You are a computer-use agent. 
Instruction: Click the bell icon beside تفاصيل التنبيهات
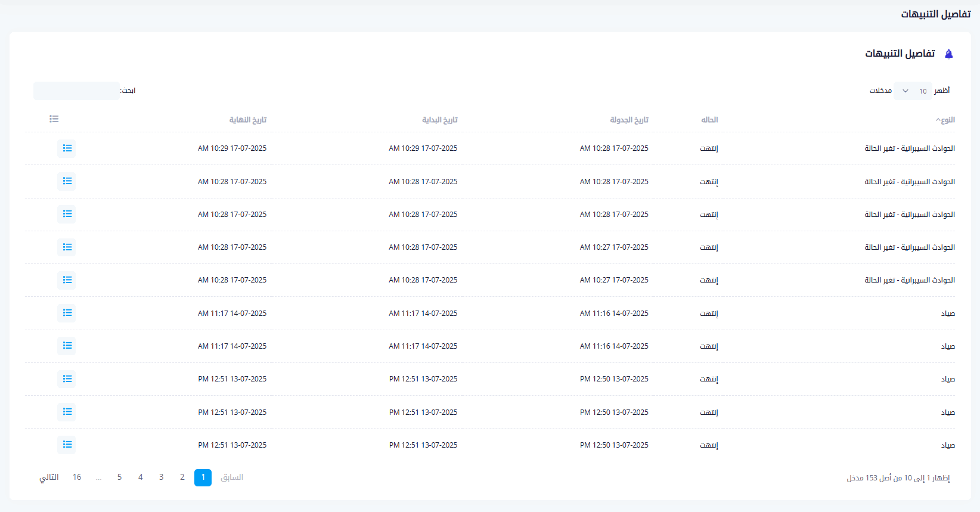coord(949,54)
